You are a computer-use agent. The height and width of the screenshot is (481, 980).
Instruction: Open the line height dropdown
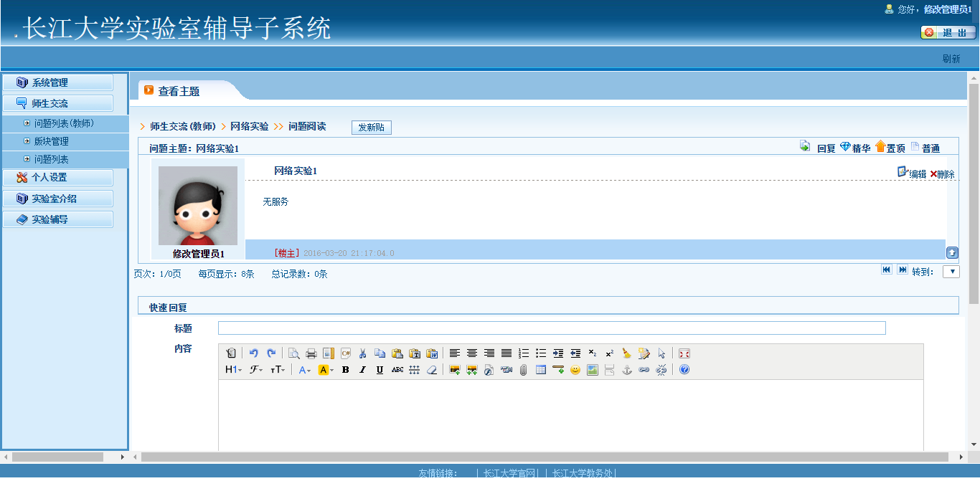coord(414,370)
